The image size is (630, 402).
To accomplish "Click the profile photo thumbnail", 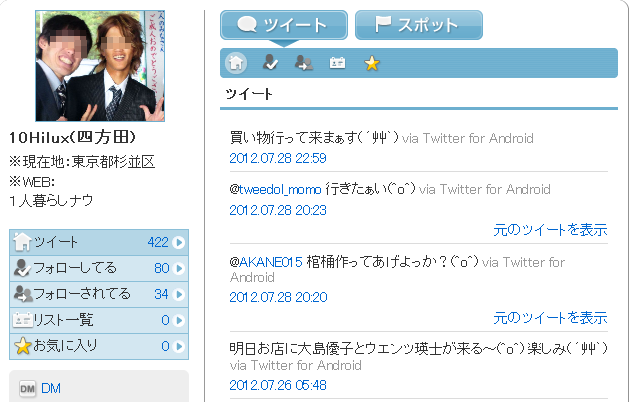I will (x=100, y=66).
